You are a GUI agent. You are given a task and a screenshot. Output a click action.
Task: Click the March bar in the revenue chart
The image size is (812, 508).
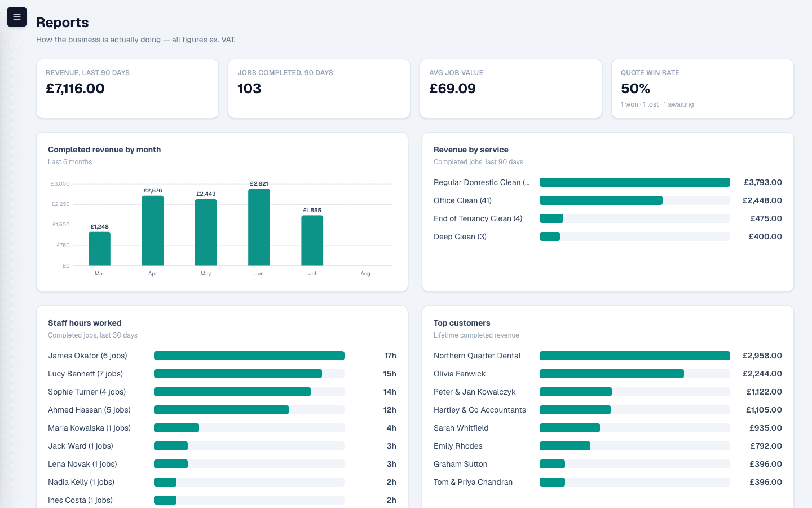[x=99, y=248]
